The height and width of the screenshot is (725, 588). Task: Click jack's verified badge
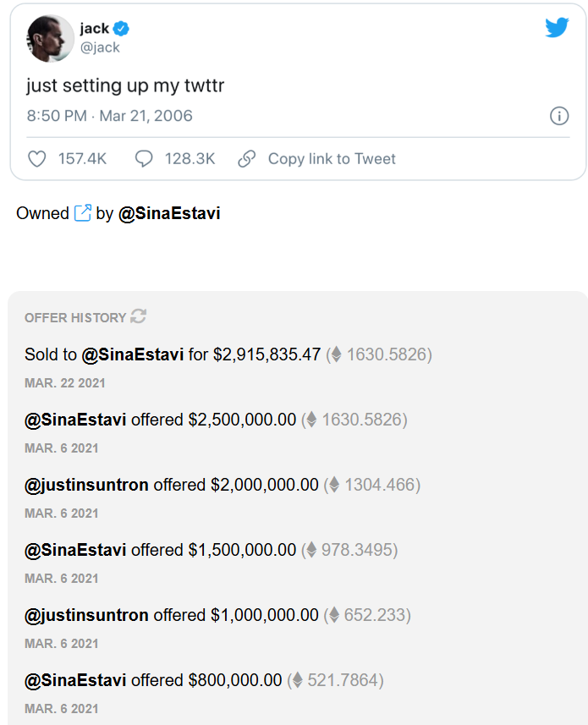pos(122,29)
